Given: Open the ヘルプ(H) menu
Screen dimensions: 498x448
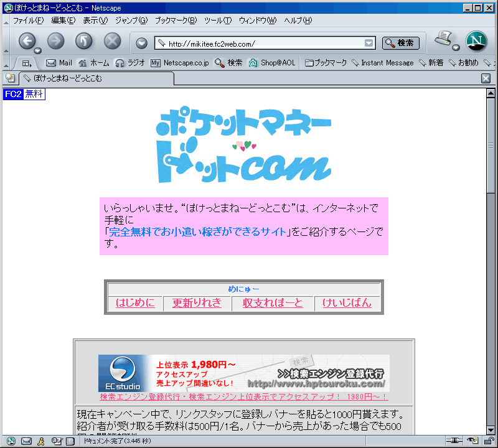Looking at the screenshot, I should [x=298, y=21].
